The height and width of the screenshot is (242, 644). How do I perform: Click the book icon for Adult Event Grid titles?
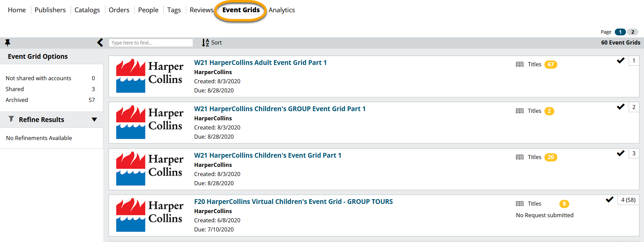pos(520,64)
